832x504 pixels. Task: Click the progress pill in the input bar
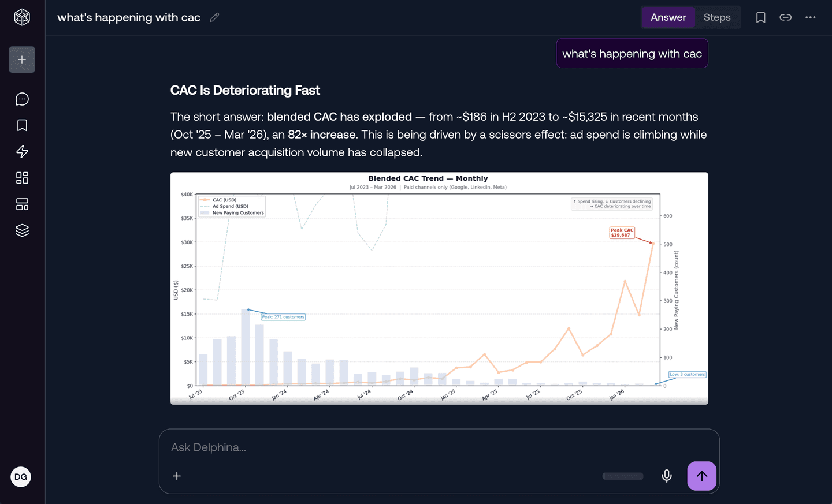point(622,476)
